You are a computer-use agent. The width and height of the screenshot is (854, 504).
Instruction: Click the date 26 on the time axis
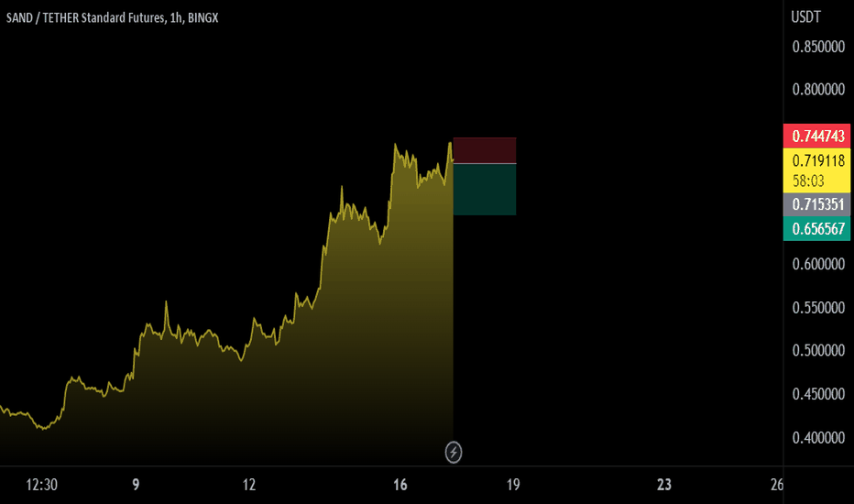click(x=777, y=485)
